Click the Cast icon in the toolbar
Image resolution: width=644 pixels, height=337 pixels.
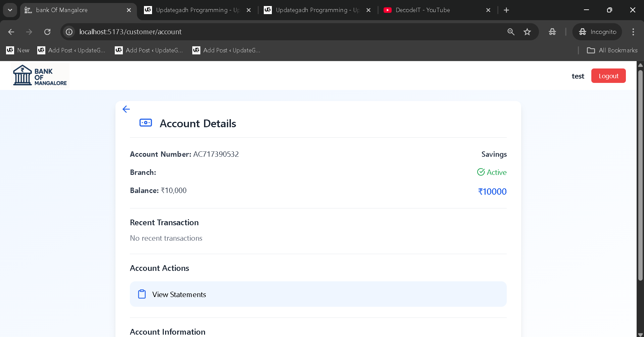(x=552, y=32)
